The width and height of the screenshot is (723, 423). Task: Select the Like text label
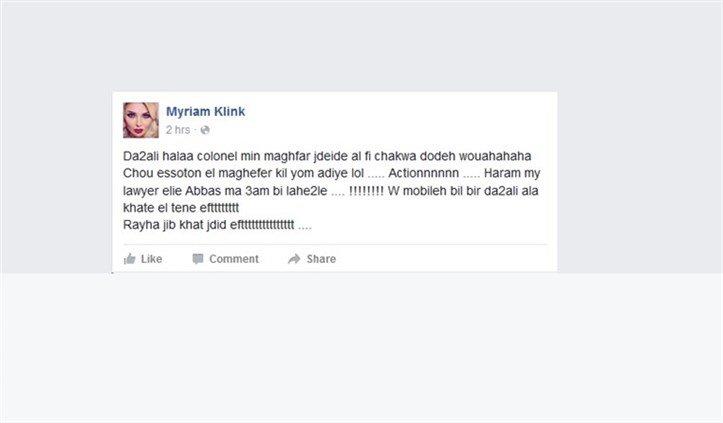click(x=152, y=259)
